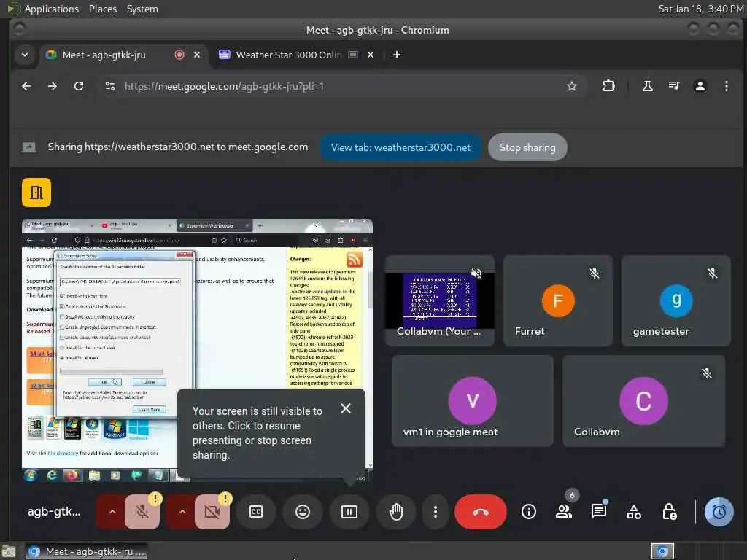This screenshot has width=747, height=560.
Task: Go back in browser history
Action: tap(26, 86)
